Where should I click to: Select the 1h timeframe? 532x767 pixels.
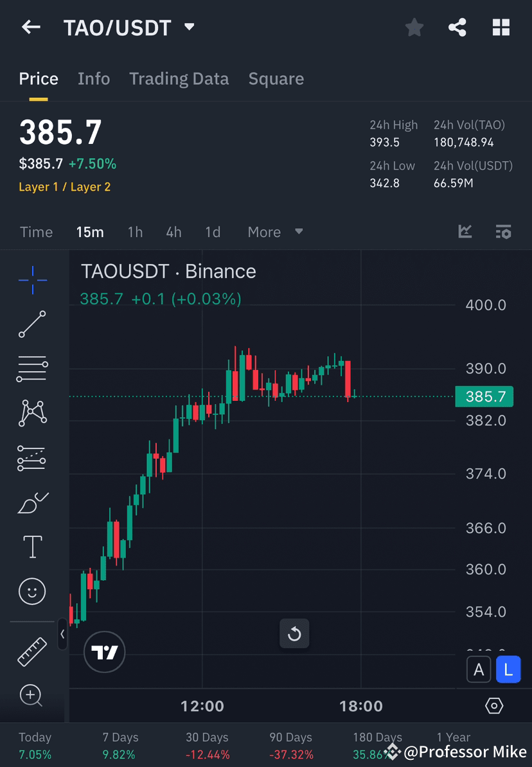pos(135,232)
